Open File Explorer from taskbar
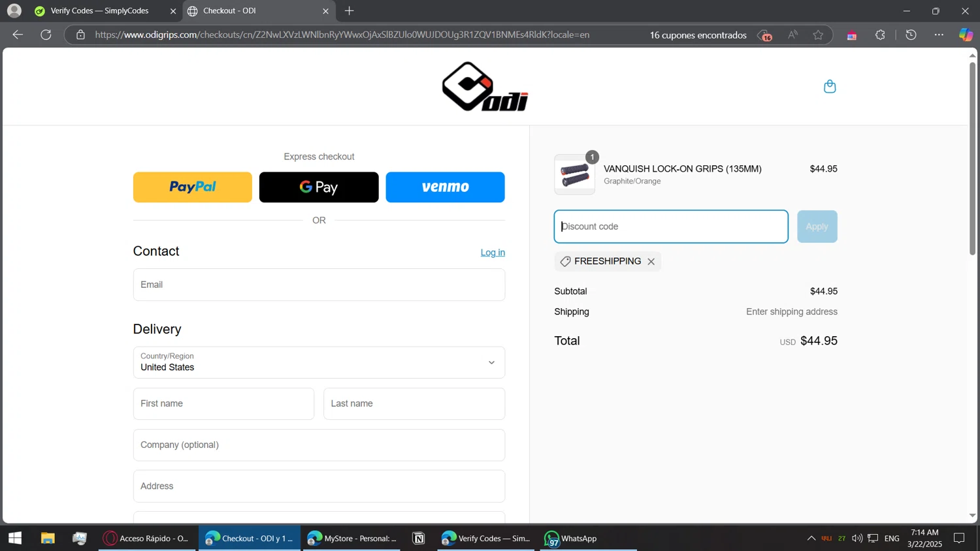Screen dimensions: 980x551 pos(48,538)
